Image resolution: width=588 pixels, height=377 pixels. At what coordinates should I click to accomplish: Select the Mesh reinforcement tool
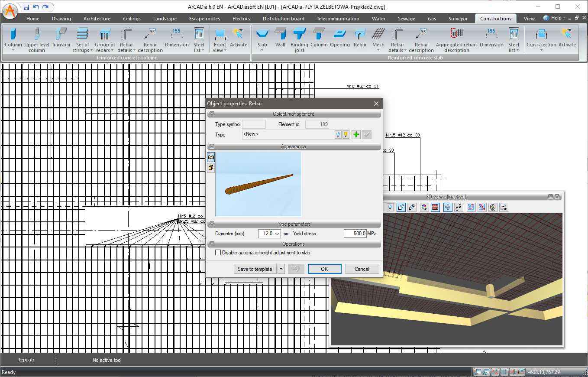378,37
